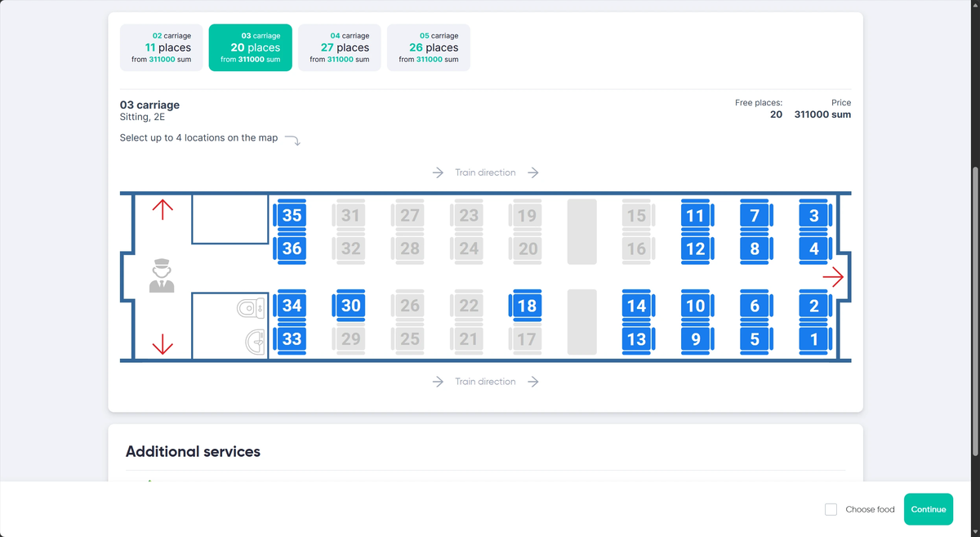980x537 pixels.
Task: Click the page vertical scrollbar
Action: [x=974, y=311]
